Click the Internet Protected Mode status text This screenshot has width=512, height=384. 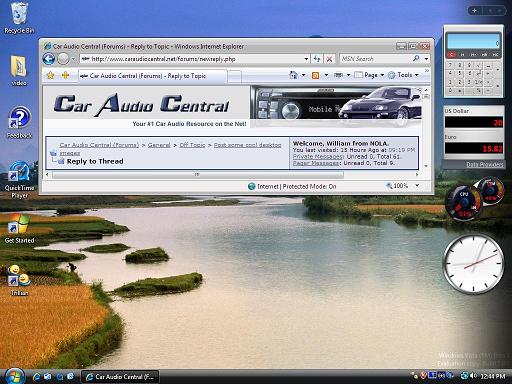[296, 186]
